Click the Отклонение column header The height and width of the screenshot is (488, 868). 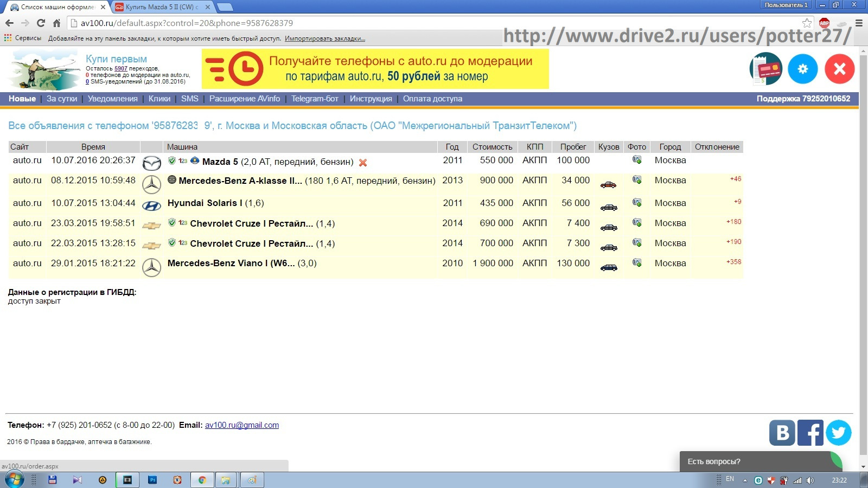tap(717, 147)
